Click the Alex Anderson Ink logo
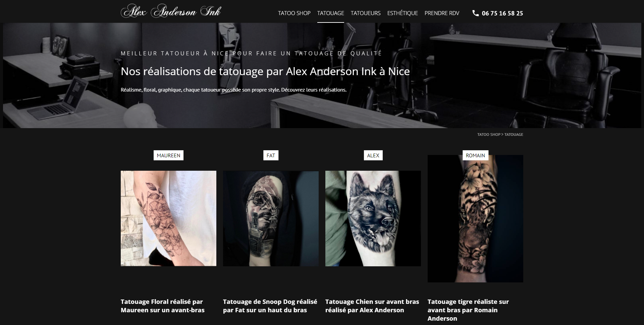This screenshot has width=644, height=325. click(171, 11)
